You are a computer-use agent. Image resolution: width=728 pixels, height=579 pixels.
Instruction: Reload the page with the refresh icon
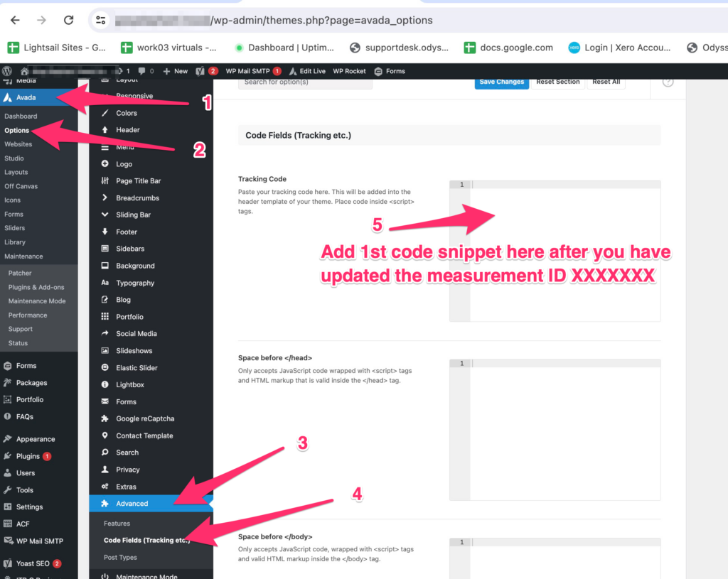69,20
